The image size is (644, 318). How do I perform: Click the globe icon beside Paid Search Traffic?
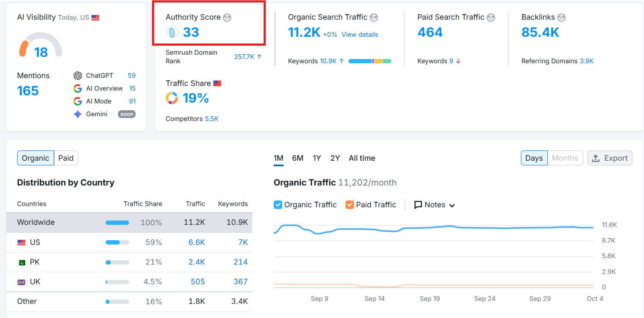pos(491,18)
